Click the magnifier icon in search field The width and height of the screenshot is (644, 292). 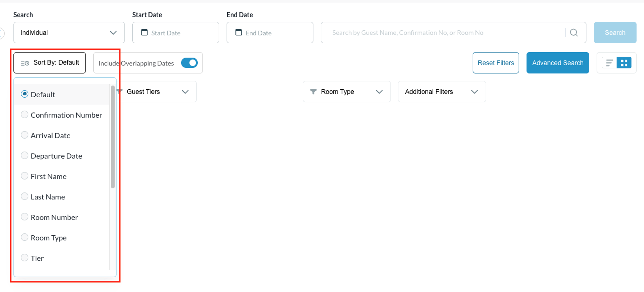click(x=574, y=33)
